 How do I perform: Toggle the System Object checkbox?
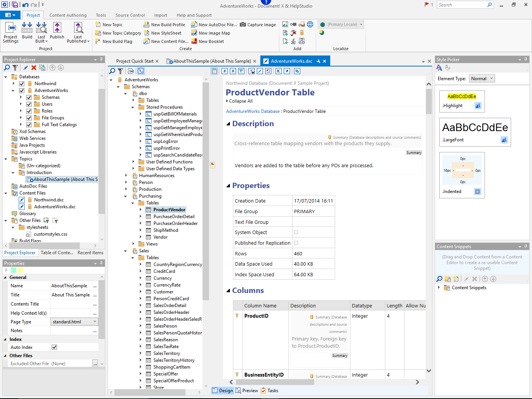click(x=296, y=232)
